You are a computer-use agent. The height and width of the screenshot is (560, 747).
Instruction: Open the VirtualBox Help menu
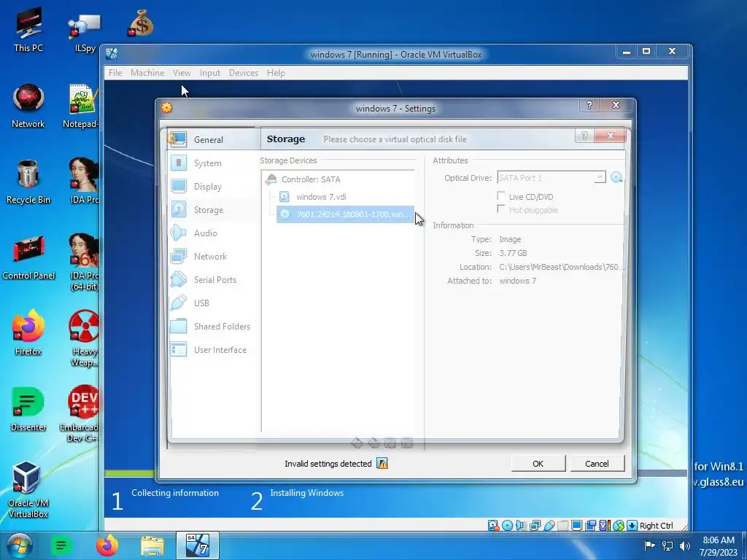coord(276,73)
